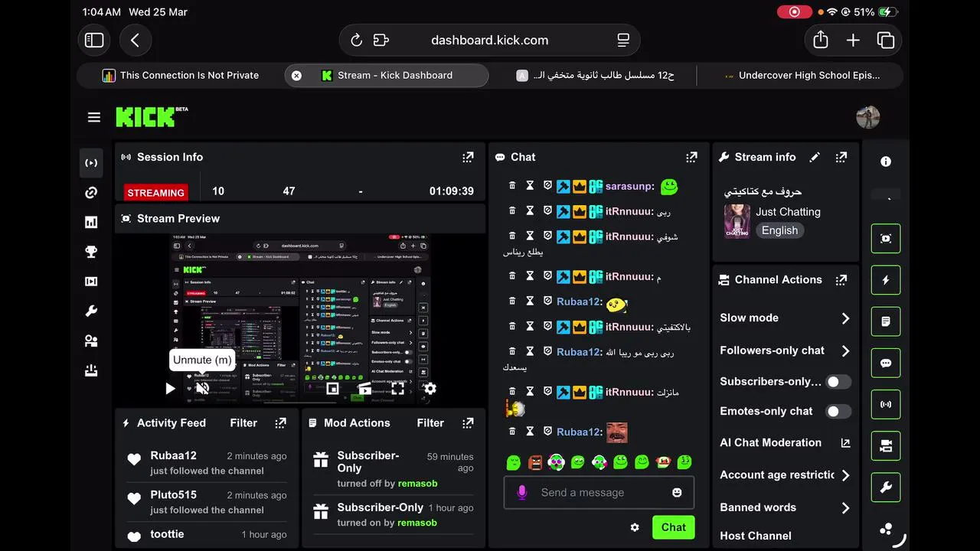Close the Stream - Kick Dashboard tab
The width and height of the screenshot is (980, 551).
[x=296, y=75]
